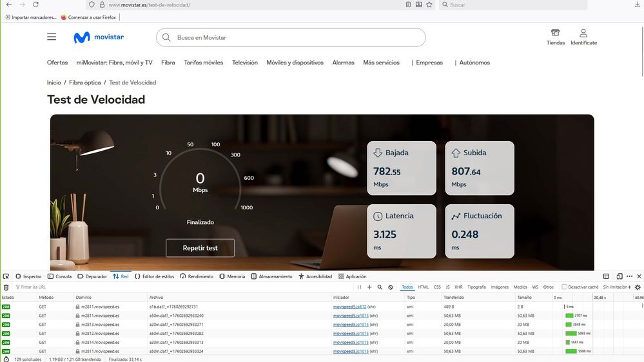
Task: Expand Móviles y dispositivos menu
Action: click(295, 62)
